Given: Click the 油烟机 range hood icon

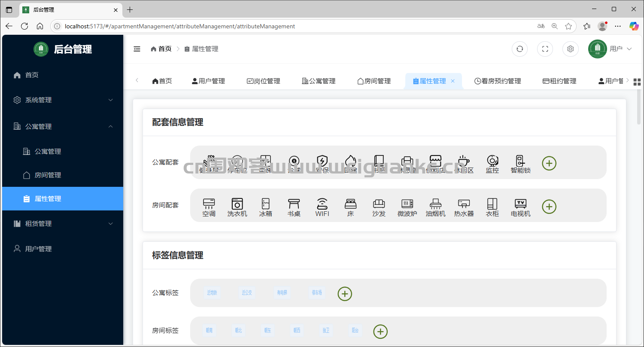Looking at the screenshot, I should point(436,203).
